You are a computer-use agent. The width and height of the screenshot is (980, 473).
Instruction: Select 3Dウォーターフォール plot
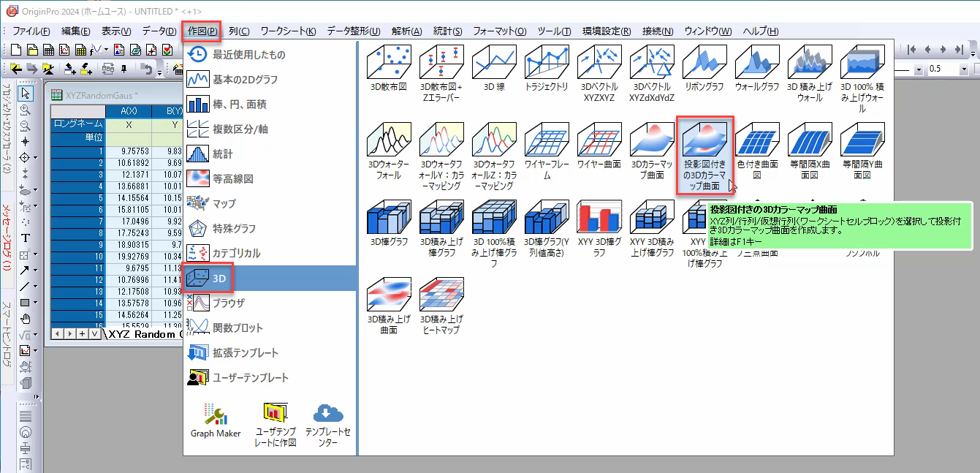coord(389,151)
